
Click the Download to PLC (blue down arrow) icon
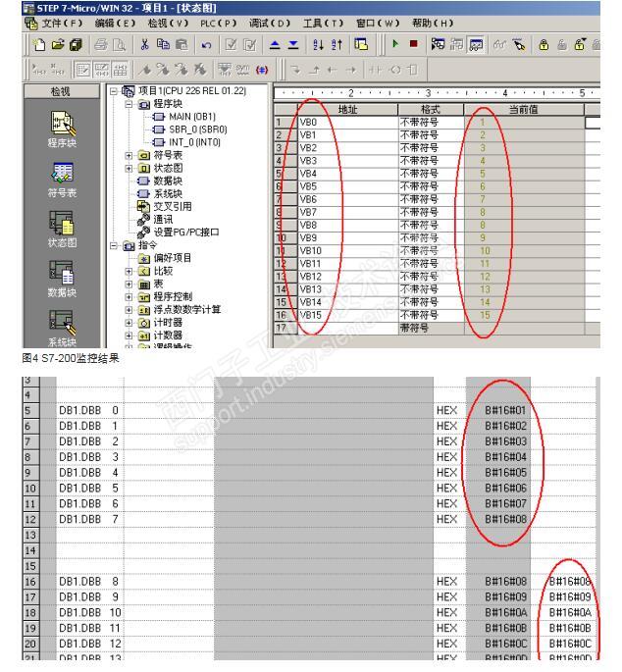point(293,44)
